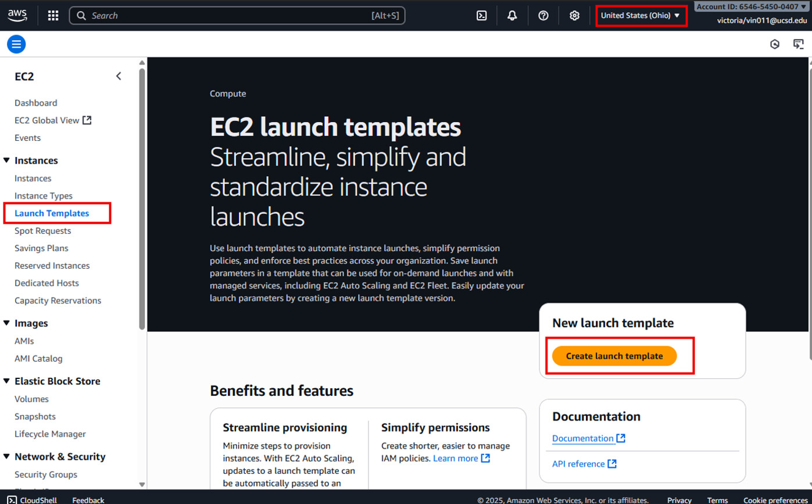
Task: Open Volumes under Elastic Block Store
Action: pos(31,399)
